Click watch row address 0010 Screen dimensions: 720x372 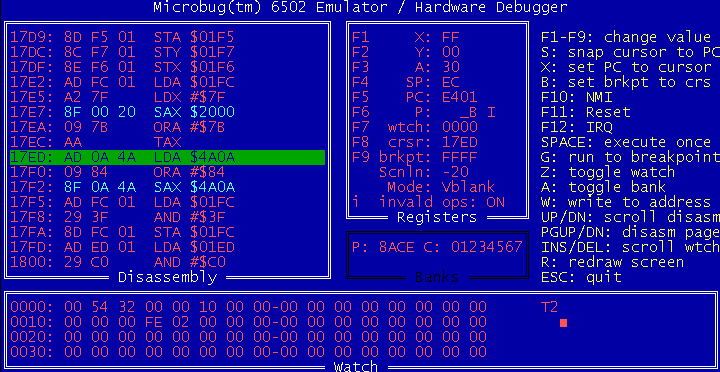coord(32,322)
